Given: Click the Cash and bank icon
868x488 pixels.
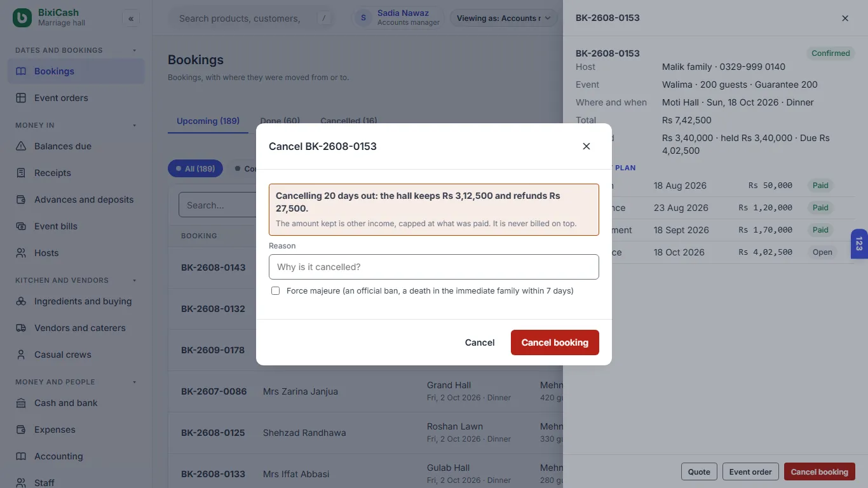Looking at the screenshot, I should click(21, 403).
